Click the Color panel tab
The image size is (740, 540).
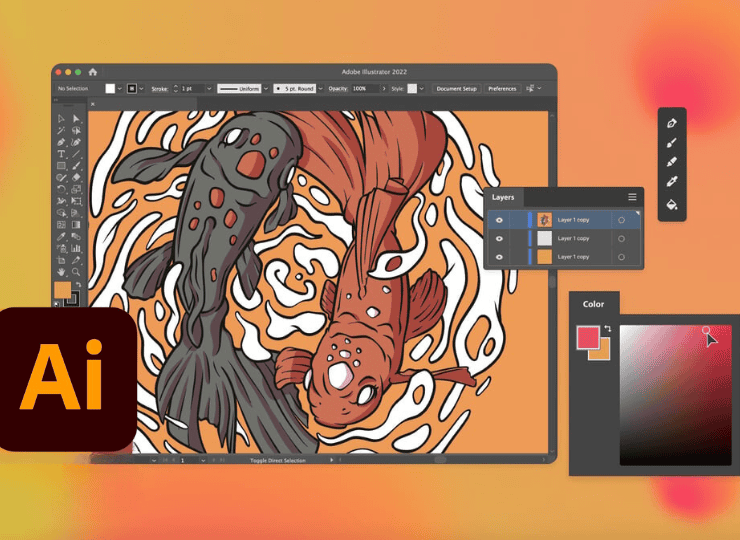pyautogui.click(x=594, y=304)
